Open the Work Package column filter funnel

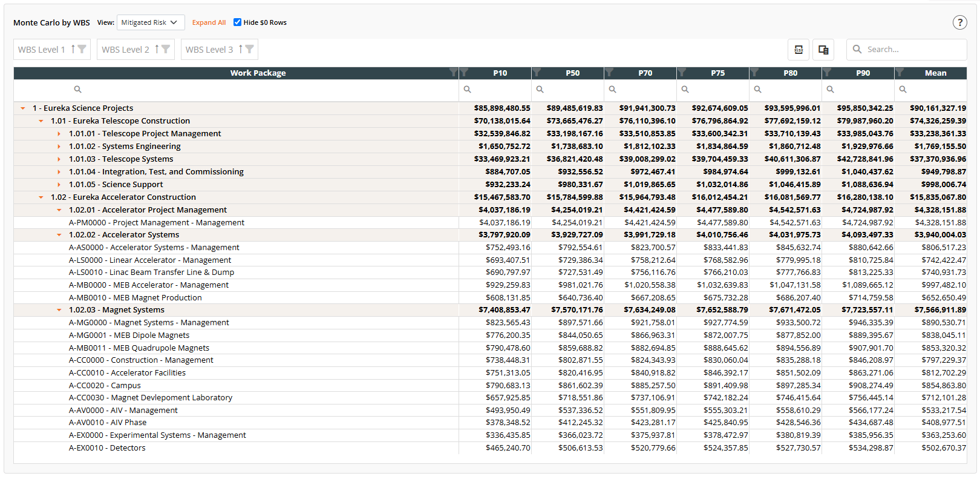click(453, 73)
